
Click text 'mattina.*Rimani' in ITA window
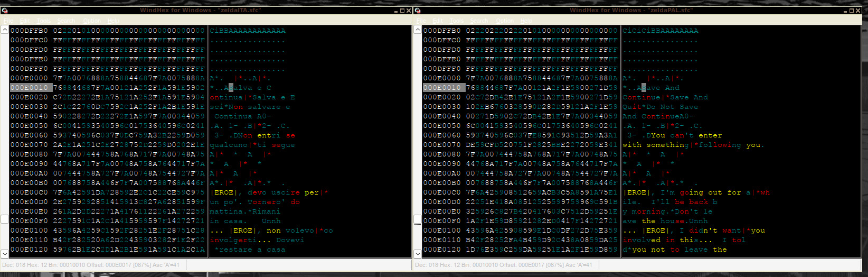point(245,211)
